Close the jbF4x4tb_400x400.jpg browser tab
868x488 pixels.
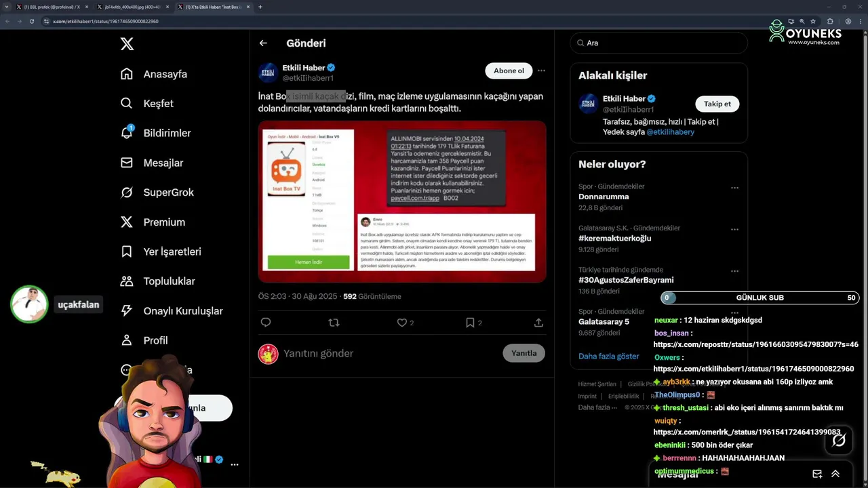click(167, 7)
